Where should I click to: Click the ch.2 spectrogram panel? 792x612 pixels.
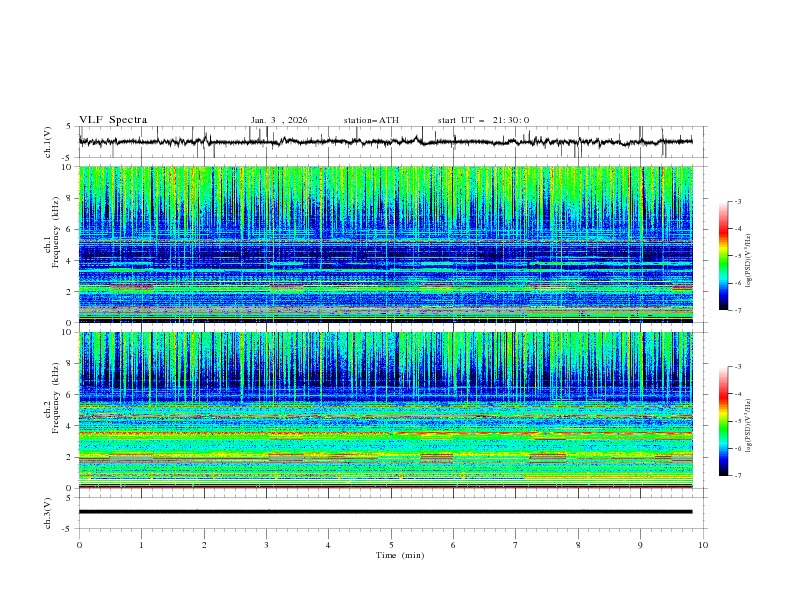click(386, 410)
